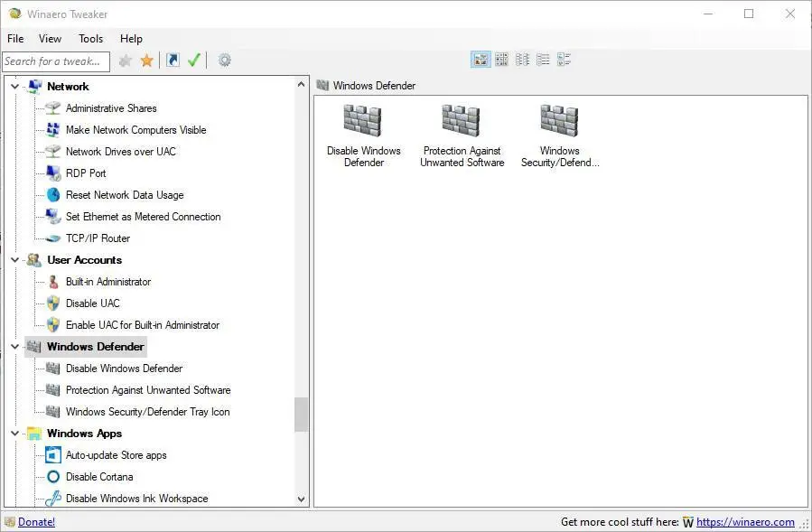The image size is (812, 532).
Task: Click the Winaero W logo in status bar
Action: 687,522
